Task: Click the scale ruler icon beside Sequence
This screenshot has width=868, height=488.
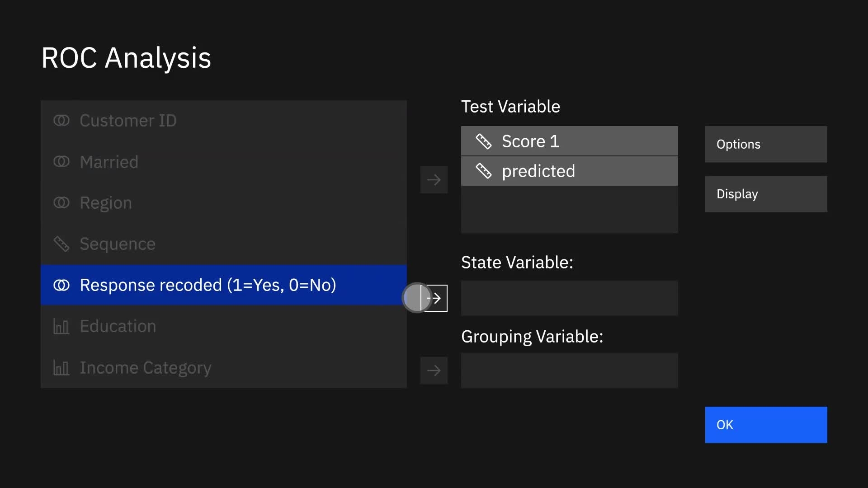Action: 61,244
